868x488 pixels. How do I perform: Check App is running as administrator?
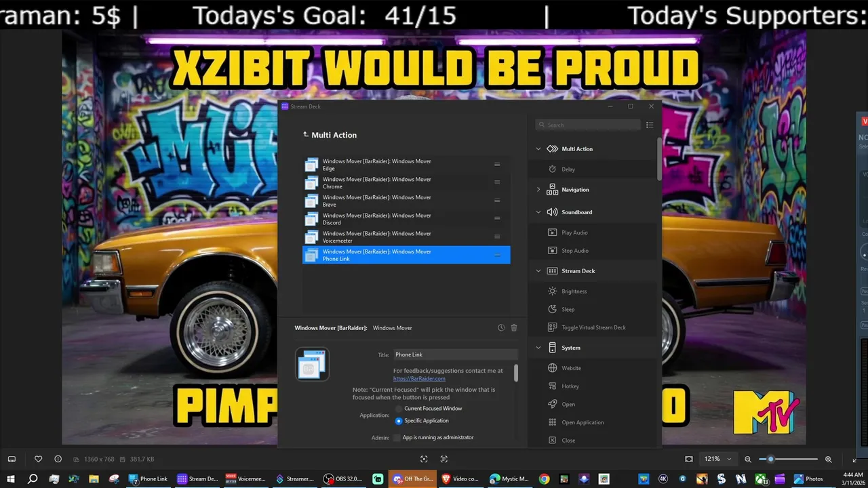pos(397,438)
